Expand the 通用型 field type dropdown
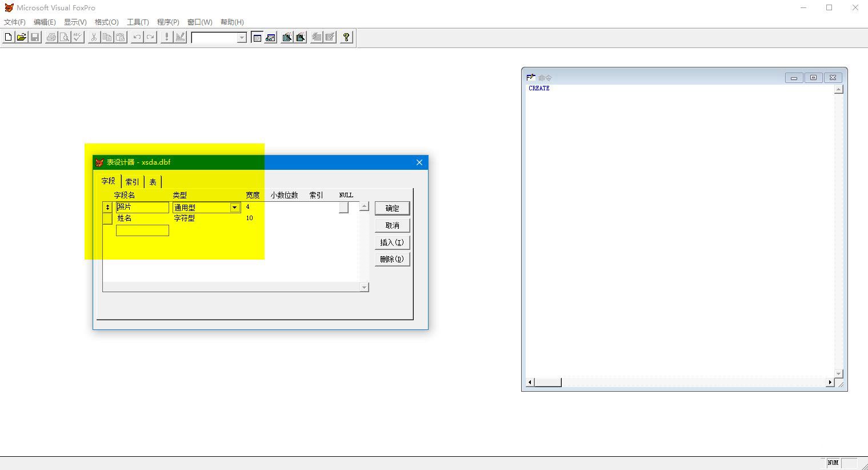This screenshot has width=868, height=470. pos(235,208)
